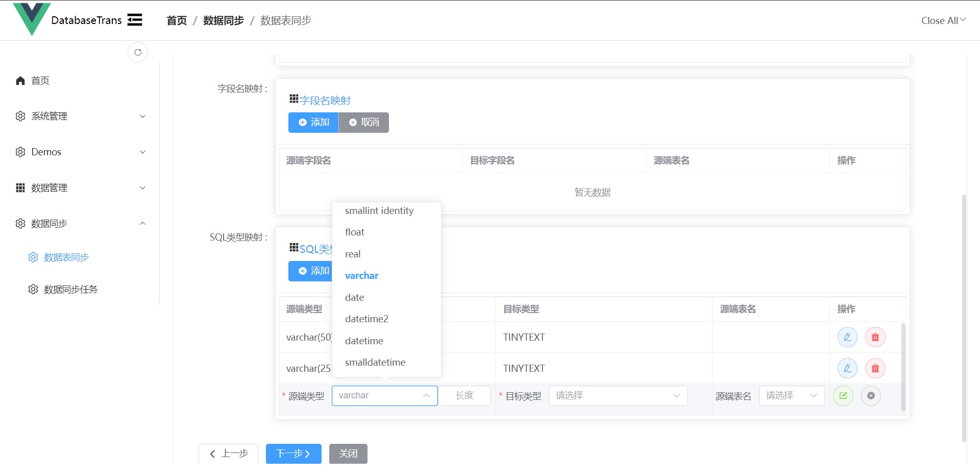The height and width of the screenshot is (476, 980).
Task: Open the 源端类型 varchar dropdown
Action: [x=385, y=396]
